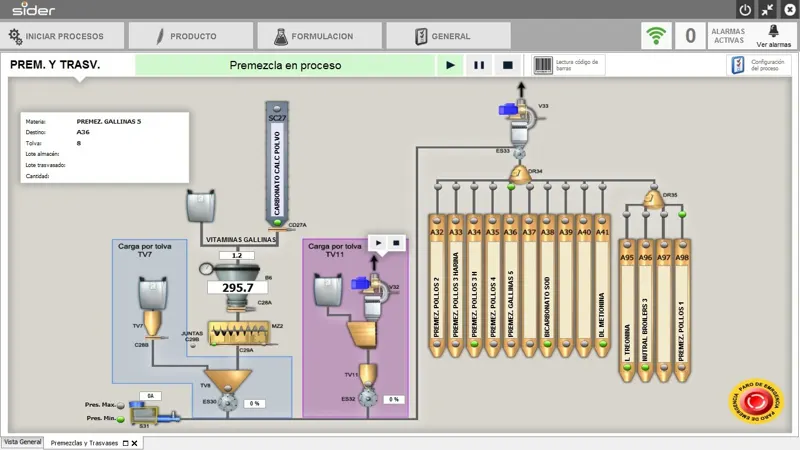Click the 295.7 scale weight display
The height and width of the screenshot is (450, 800).
pyautogui.click(x=238, y=288)
